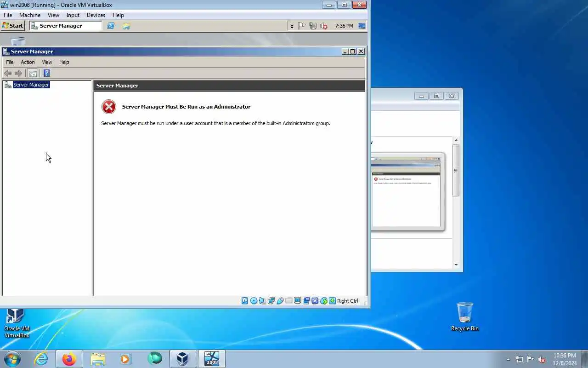
Task: Click the host muted speaker tray icon
Action: point(542,359)
